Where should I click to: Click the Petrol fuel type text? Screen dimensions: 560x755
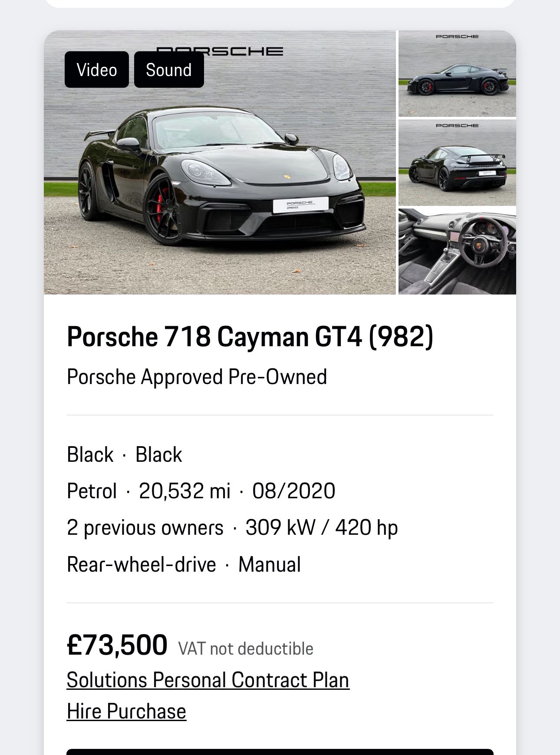[x=92, y=491]
